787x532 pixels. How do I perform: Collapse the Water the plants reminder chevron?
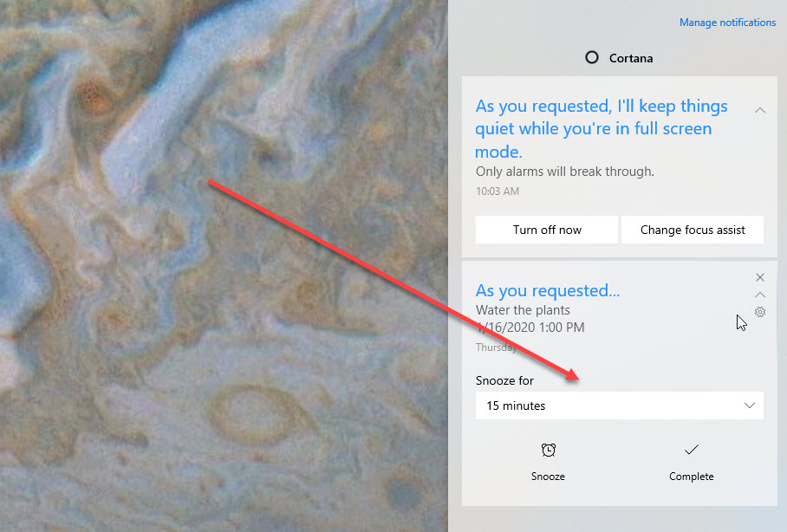click(760, 295)
